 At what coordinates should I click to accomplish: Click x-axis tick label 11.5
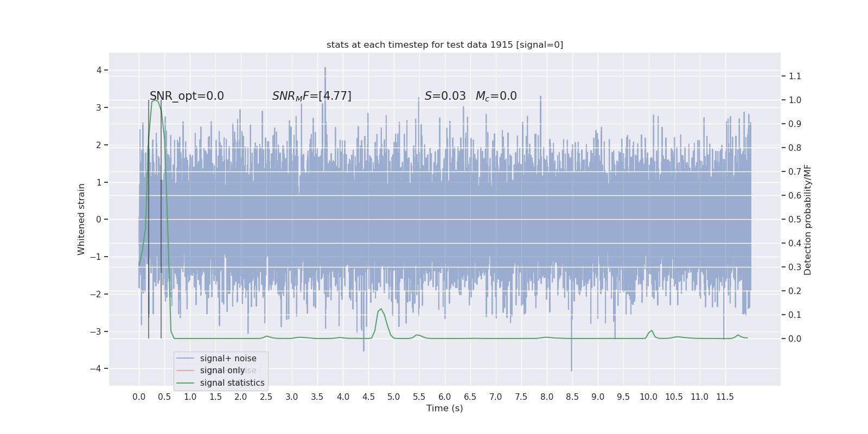(x=725, y=397)
